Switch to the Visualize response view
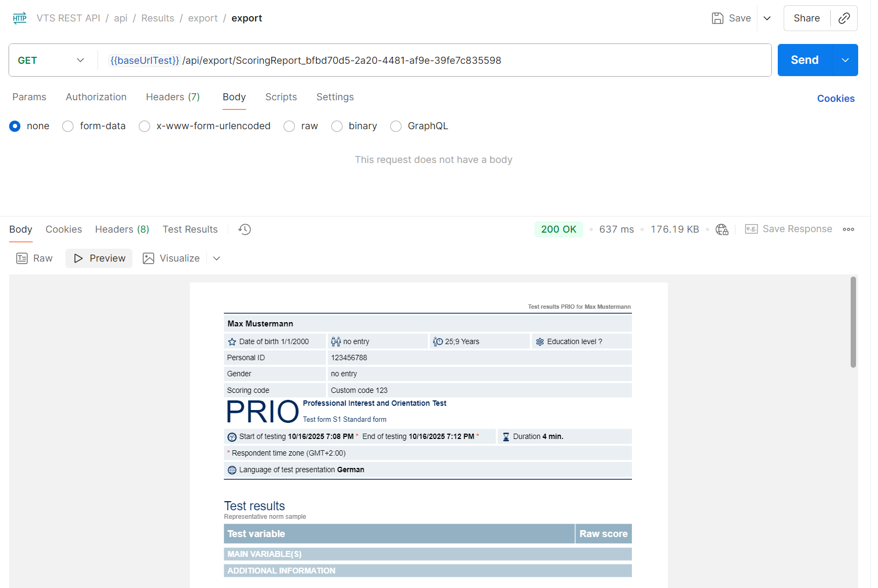 coord(172,258)
